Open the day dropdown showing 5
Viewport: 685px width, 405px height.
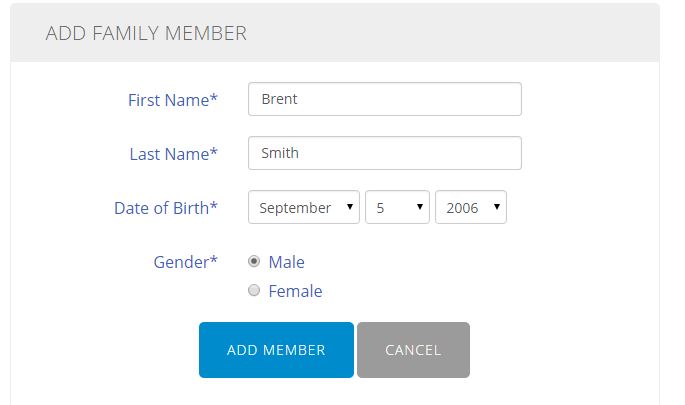[397, 207]
